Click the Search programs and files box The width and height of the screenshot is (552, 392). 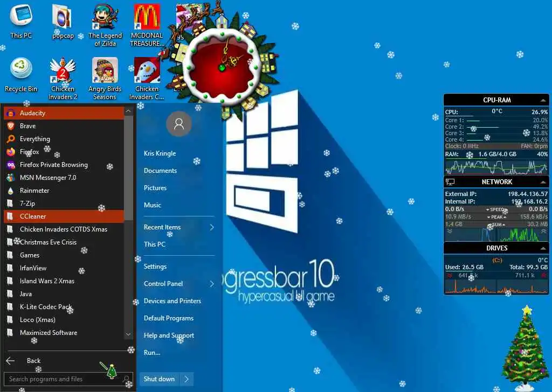point(68,379)
